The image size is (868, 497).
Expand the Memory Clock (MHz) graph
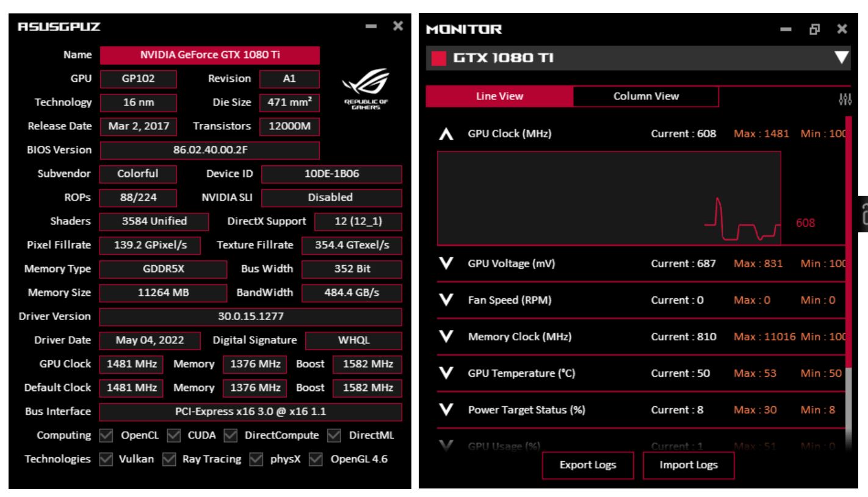[447, 337]
